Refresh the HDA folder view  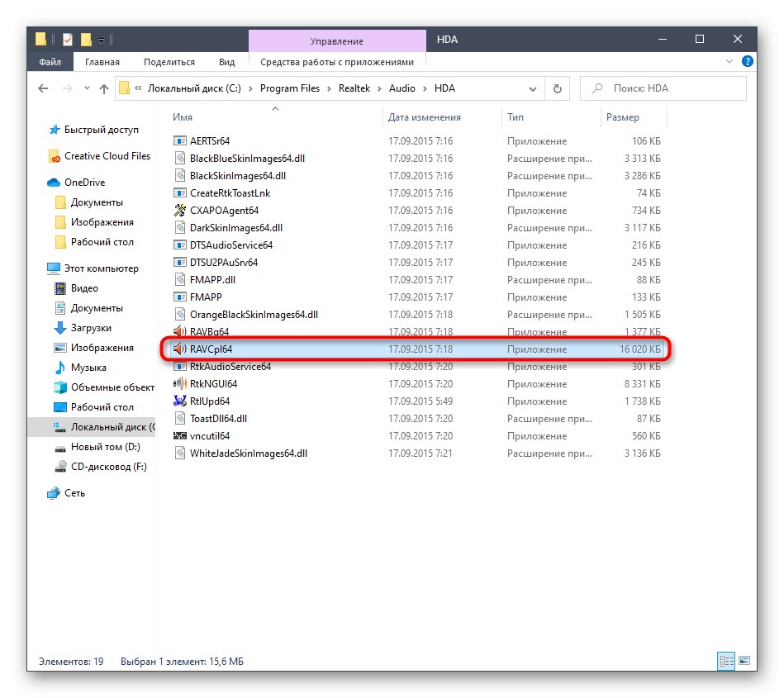557,88
